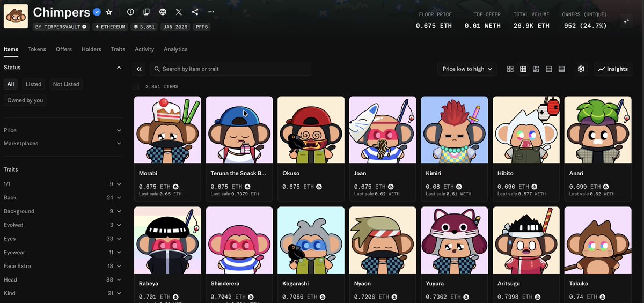Switch to the Tokens tab
This screenshot has width=644, height=303.
(x=37, y=49)
